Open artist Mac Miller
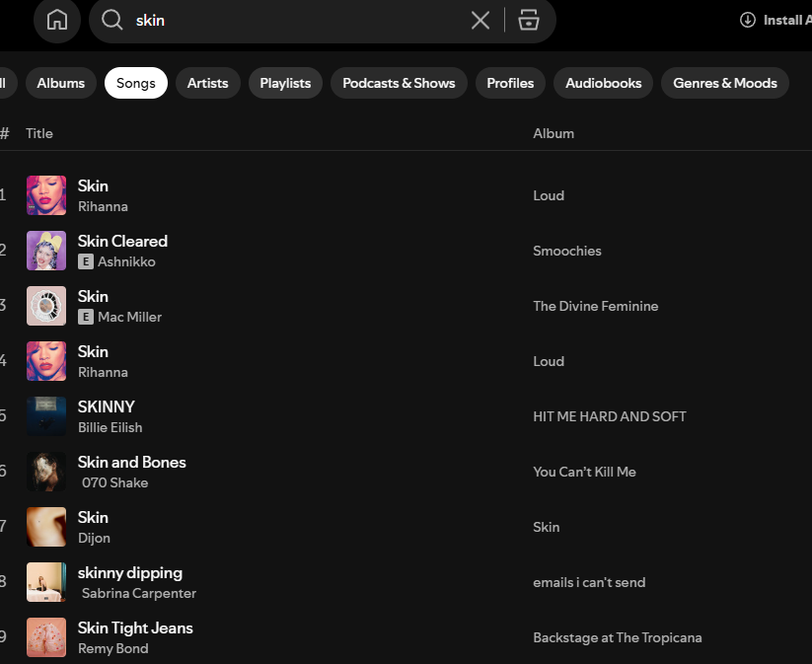Screen dimensions: 812x664 [129, 317]
